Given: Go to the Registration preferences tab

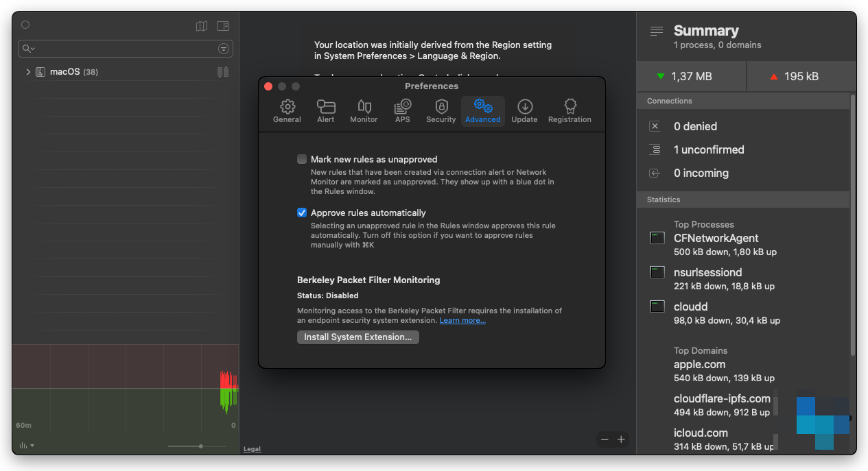Looking at the screenshot, I should pos(570,111).
